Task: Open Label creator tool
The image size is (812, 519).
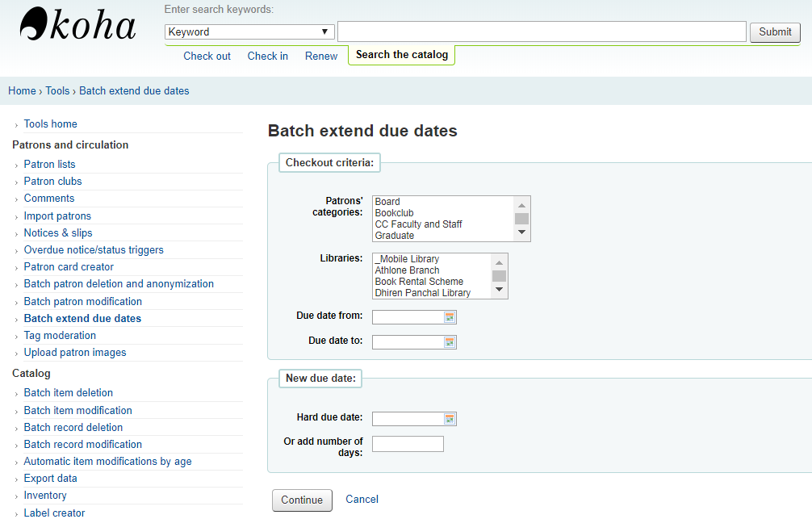Action: pos(54,513)
